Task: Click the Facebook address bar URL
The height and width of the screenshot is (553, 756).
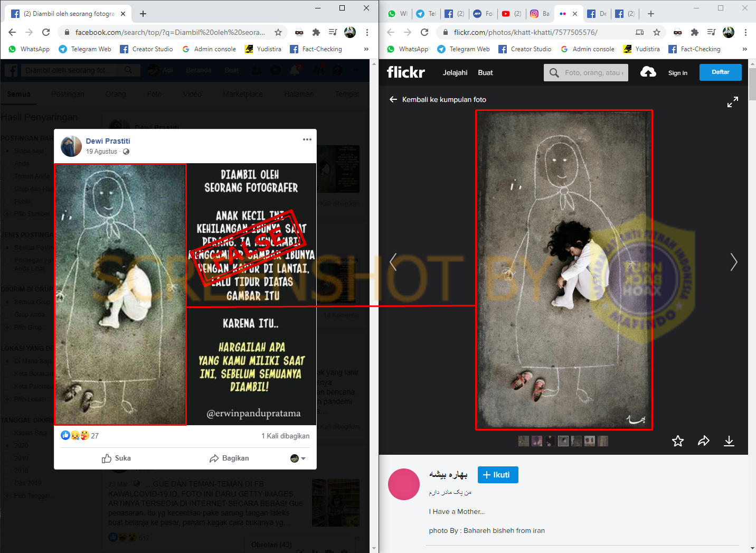Action: tap(170, 32)
